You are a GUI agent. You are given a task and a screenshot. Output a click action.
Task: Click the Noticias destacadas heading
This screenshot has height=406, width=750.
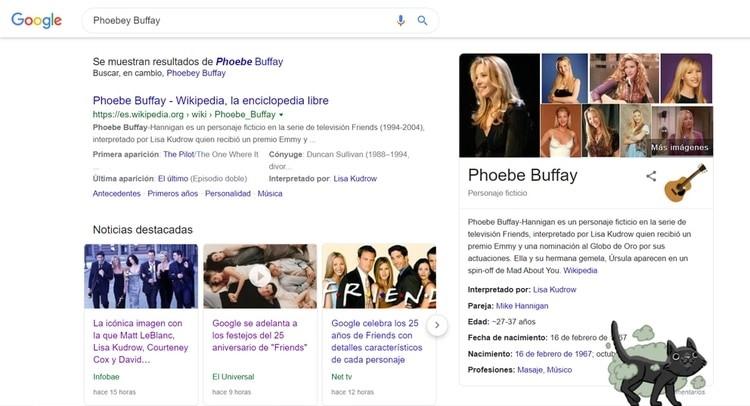(143, 230)
